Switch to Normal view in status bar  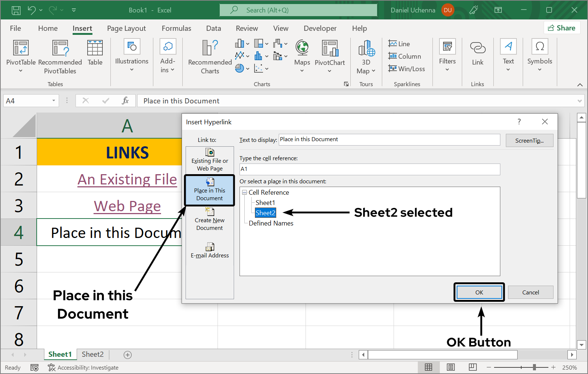click(428, 367)
